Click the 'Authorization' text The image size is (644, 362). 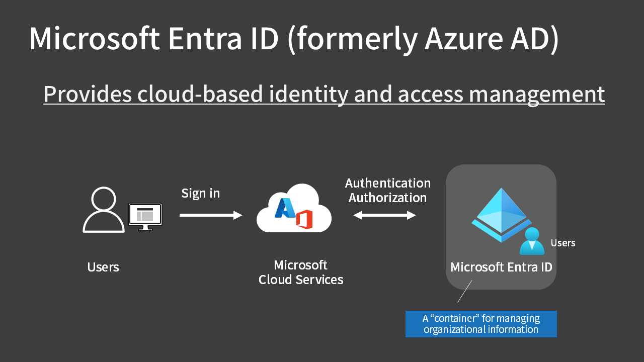tap(388, 198)
